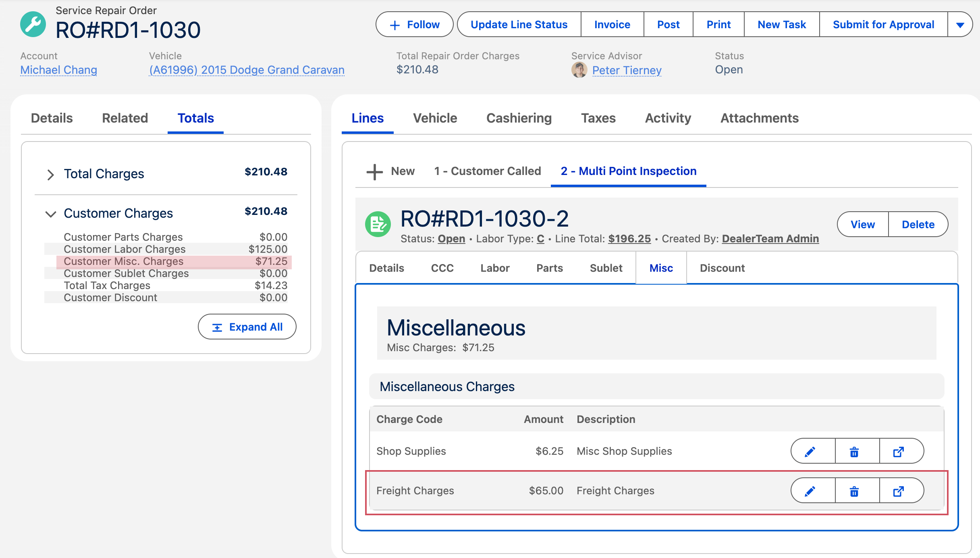Open the Activity tab

pyautogui.click(x=668, y=118)
